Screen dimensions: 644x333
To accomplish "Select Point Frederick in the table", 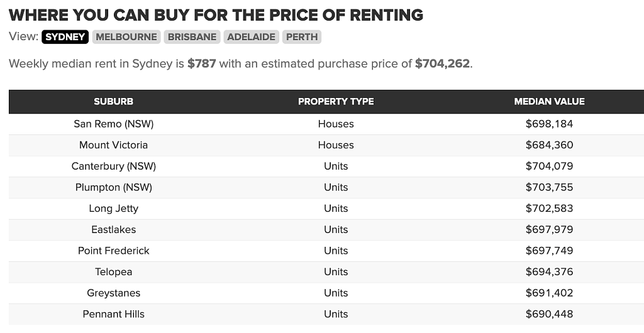I will (x=114, y=251).
